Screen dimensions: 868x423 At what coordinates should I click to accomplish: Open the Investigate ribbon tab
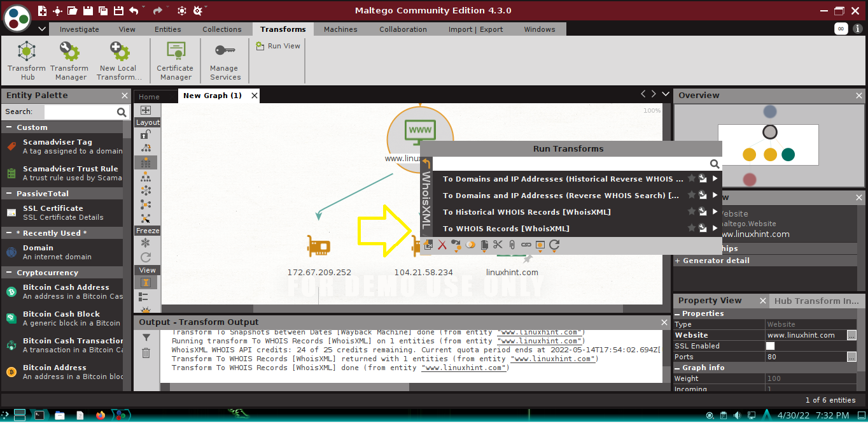pyautogui.click(x=80, y=29)
